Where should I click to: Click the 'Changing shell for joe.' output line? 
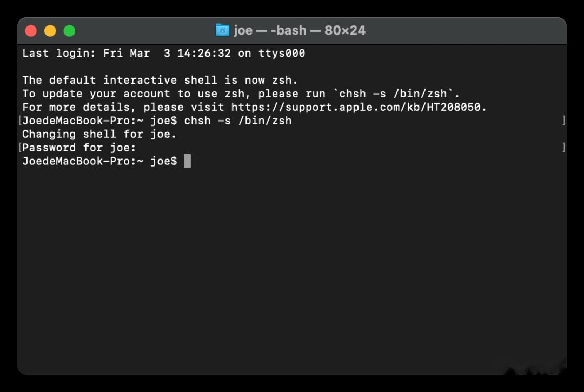[x=99, y=134]
